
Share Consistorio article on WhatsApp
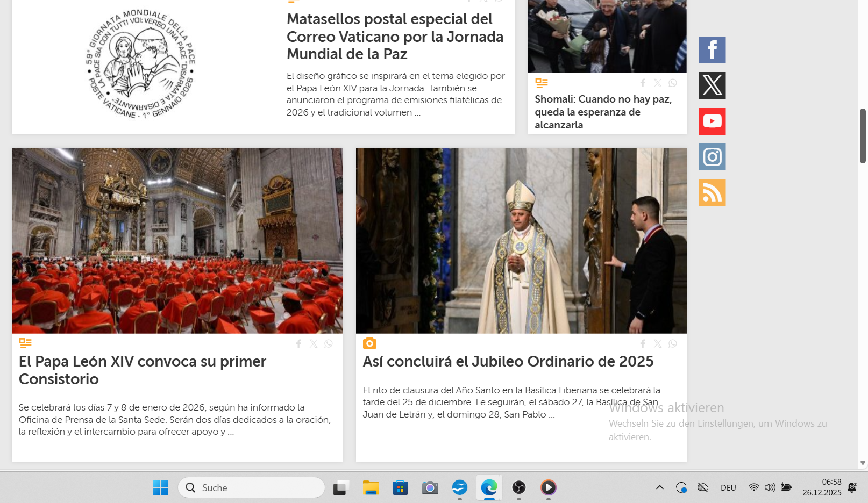pyautogui.click(x=329, y=344)
